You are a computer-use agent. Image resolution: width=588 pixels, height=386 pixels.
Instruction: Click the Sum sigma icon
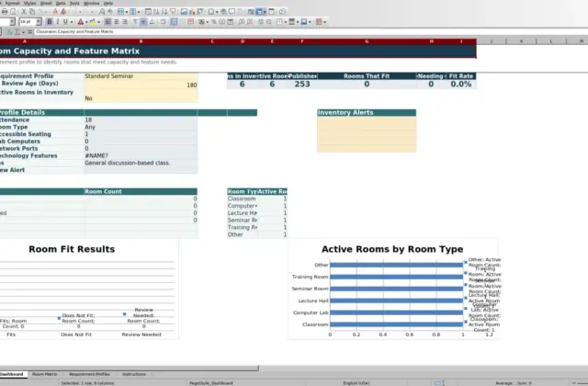pyautogui.click(x=17, y=32)
